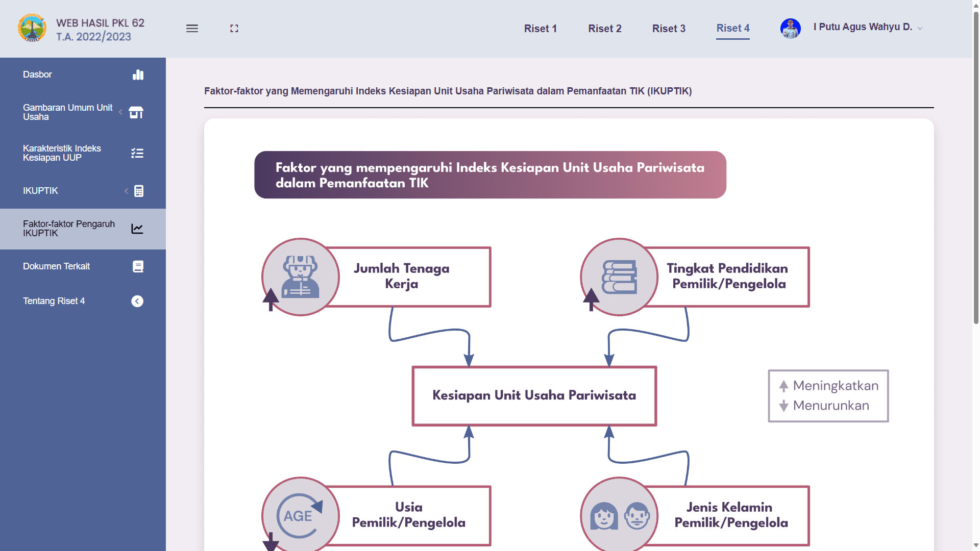The height and width of the screenshot is (551, 980).
Task: Click the store icon beside Gambaran Umum
Action: tap(136, 112)
